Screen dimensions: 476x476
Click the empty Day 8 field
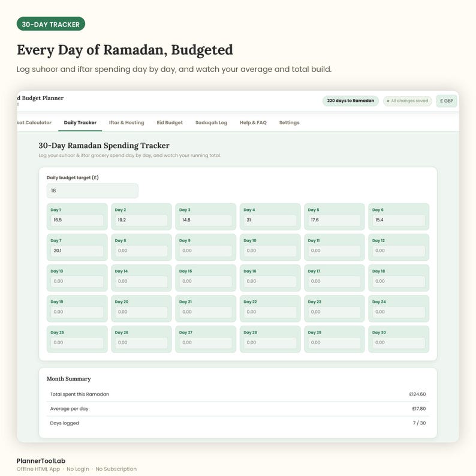coord(141,251)
